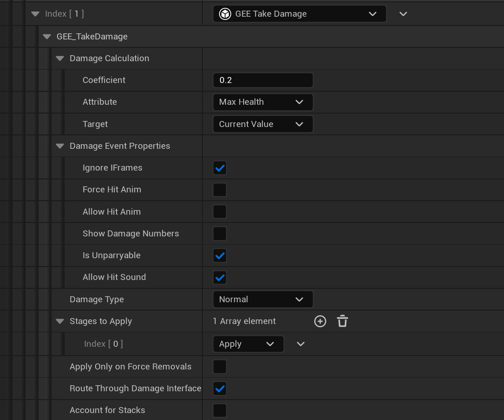Toggle Ignore IFrames checkbox
This screenshot has height=420, width=504.
220,168
